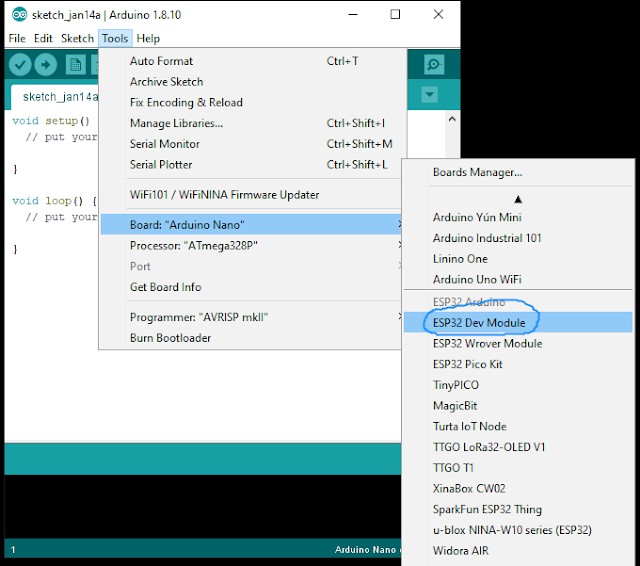Screen dimensions: 640x566
Task: Click the line number 1 in status bar
Action: [13, 550]
